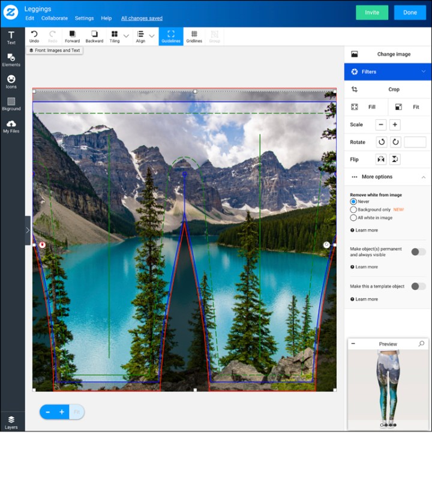432x504 pixels.
Task: Open the Collaborate menu
Action: pyautogui.click(x=55, y=19)
